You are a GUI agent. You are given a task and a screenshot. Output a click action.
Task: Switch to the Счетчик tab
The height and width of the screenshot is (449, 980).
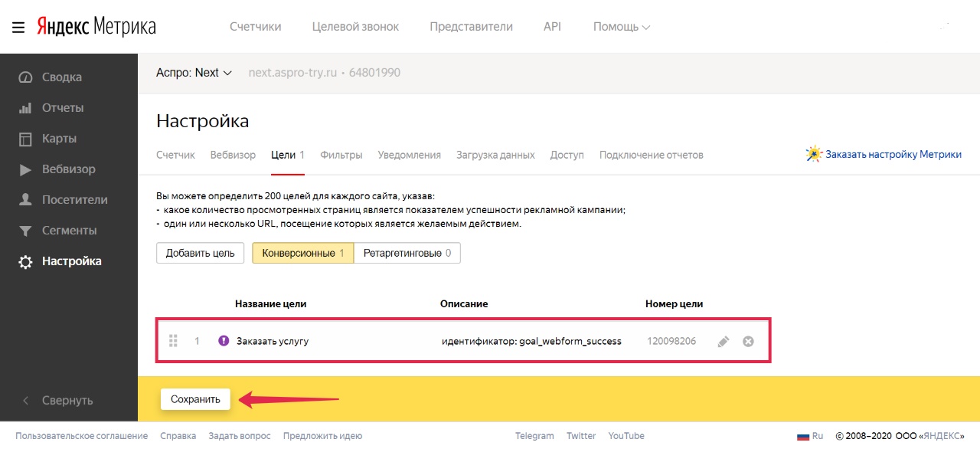[x=175, y=155]
